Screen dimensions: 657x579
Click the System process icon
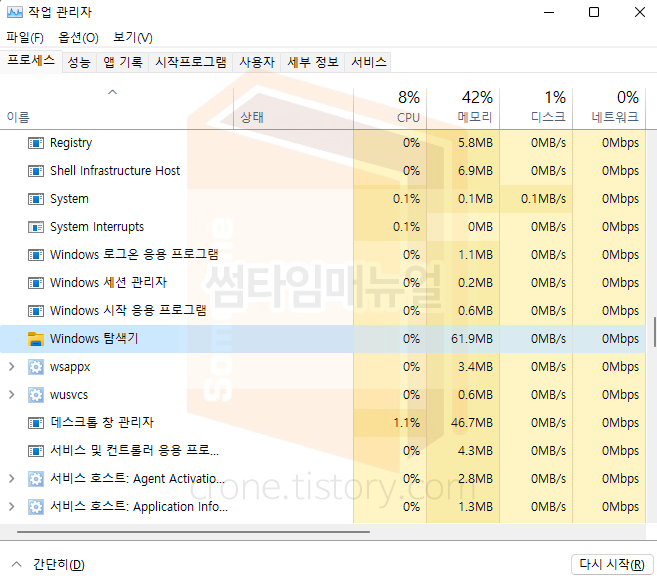coord(36,199)
